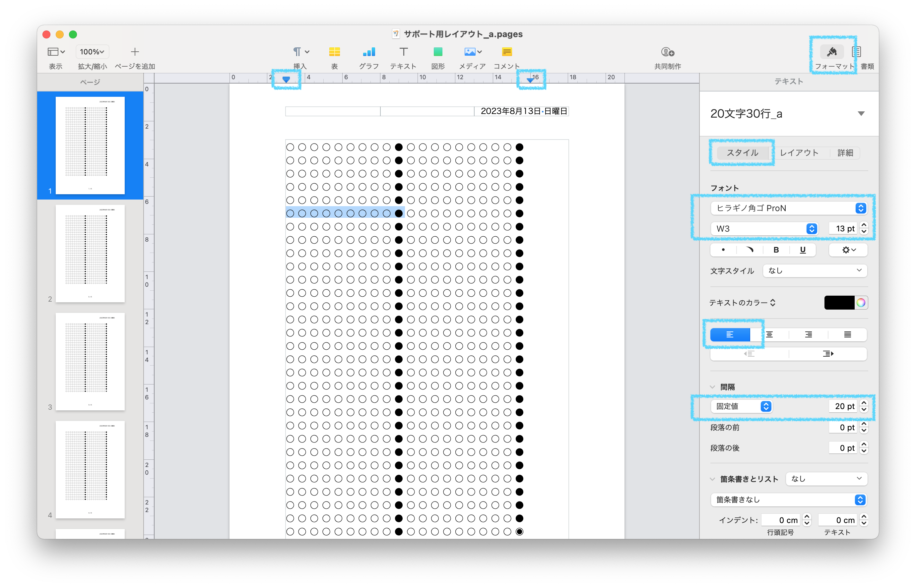Switch to the レイアウト tab
Image resolution: width=916 pixels, height=588 pixels.
(x=799, y=153)
